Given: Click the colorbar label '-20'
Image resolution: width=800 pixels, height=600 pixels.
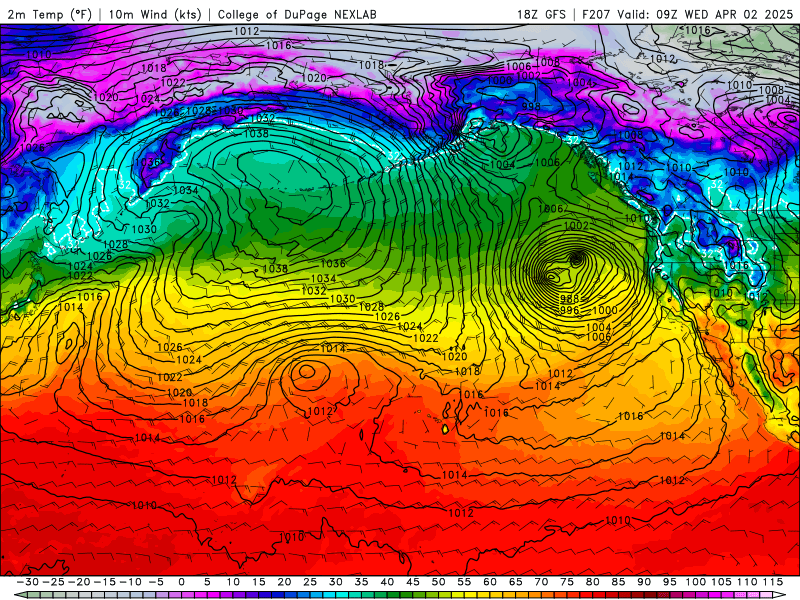Looking at the screenshot, I should point(79,582).
